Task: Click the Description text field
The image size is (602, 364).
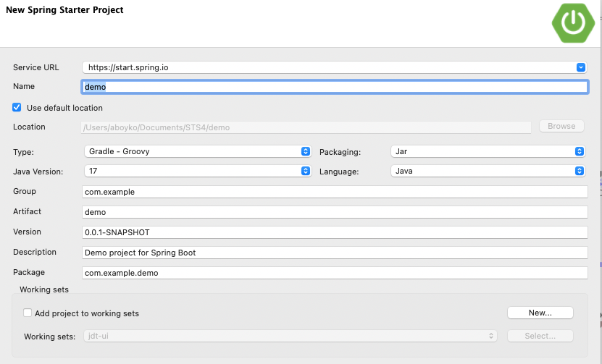Action: pyautogui.click(x=333, y=253)
